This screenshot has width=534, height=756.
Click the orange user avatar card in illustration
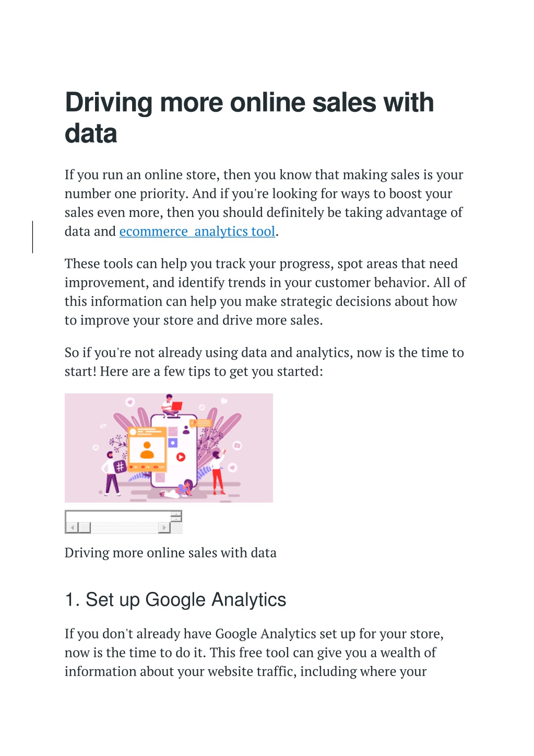(x=147, y=450)
